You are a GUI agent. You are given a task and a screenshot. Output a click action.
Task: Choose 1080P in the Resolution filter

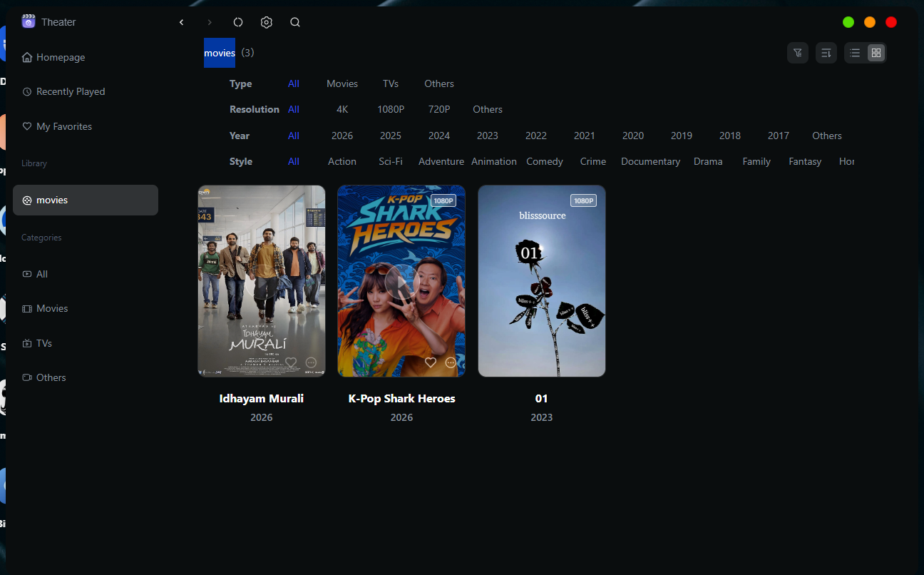pos(391,109)
